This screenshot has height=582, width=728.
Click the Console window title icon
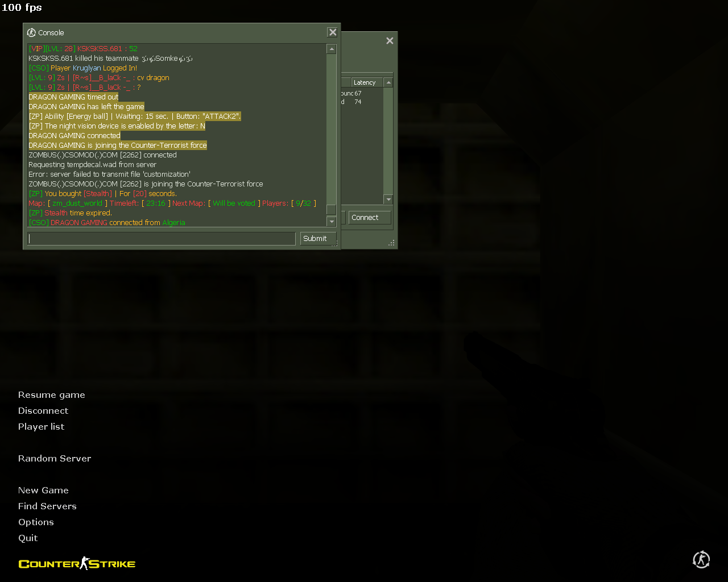click(31, 32)
